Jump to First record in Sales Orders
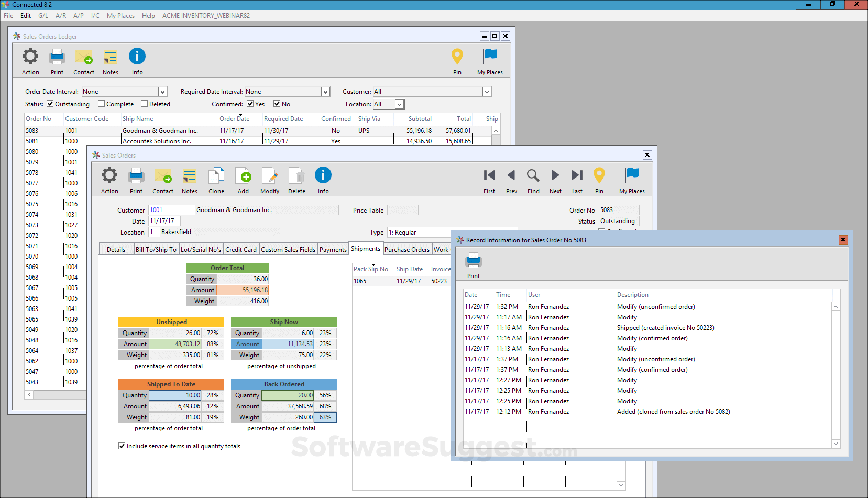This screenshot has height=498, width=868. pyautogui.click(x=489, y=175)
